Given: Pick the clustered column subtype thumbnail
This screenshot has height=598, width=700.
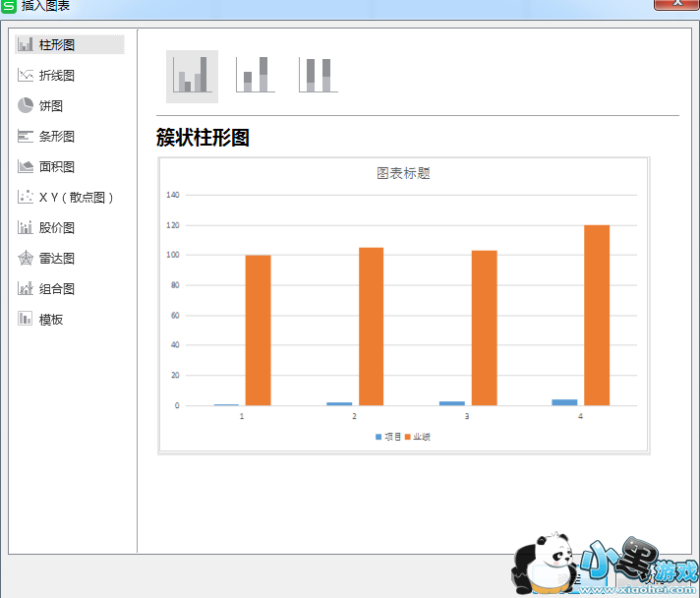Looking at the screenshot, I should [192, 75].
